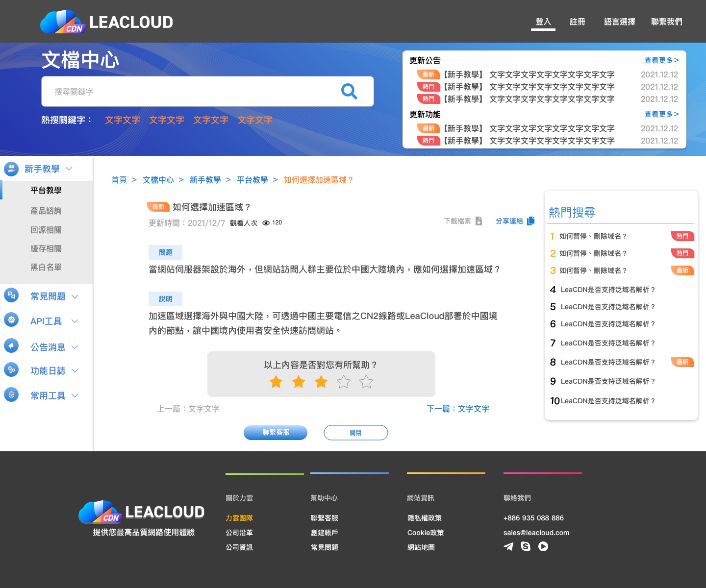
Task: Click the API工具 sidebar icon
Action: (11, 320)
